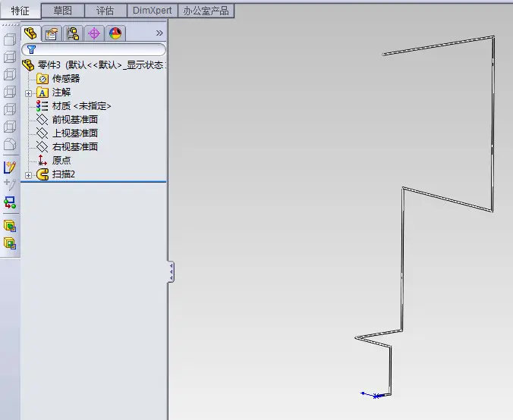Image resolution: width=513 pixels, height=420 pixels.
Task: Expand the 注解 folder node
Action: (29, 93)
